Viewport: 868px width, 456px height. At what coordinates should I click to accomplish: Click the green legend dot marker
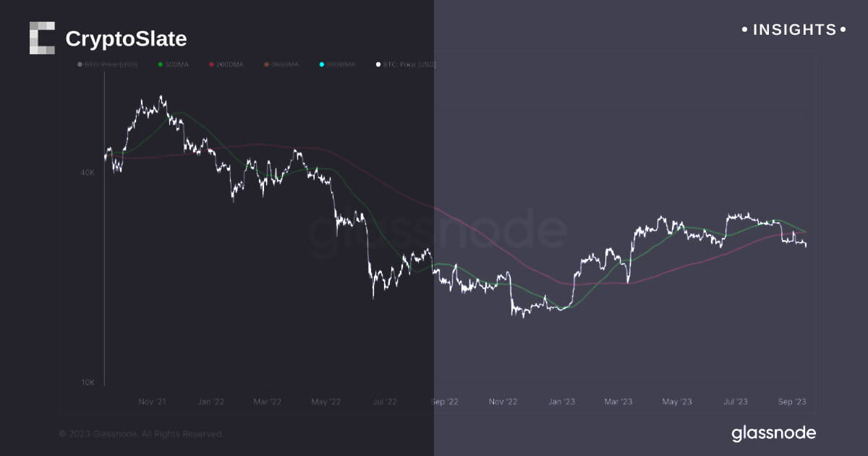(160, 65)
